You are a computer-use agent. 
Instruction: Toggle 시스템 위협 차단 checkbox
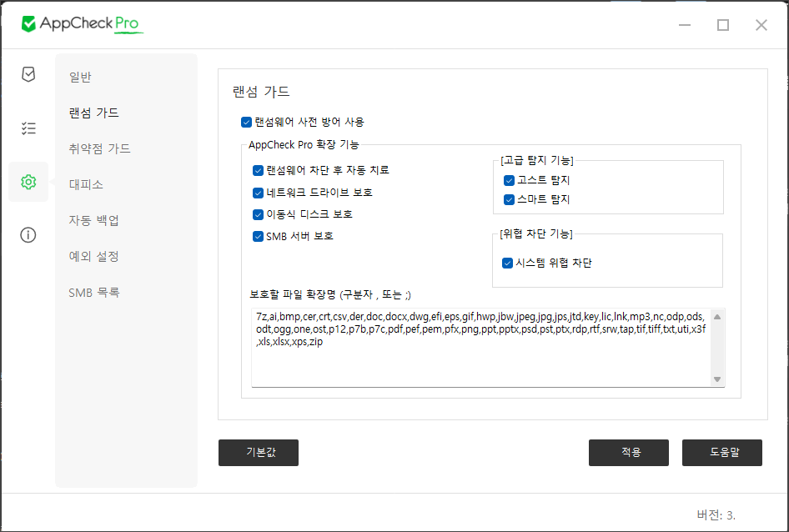click(507, 263)
